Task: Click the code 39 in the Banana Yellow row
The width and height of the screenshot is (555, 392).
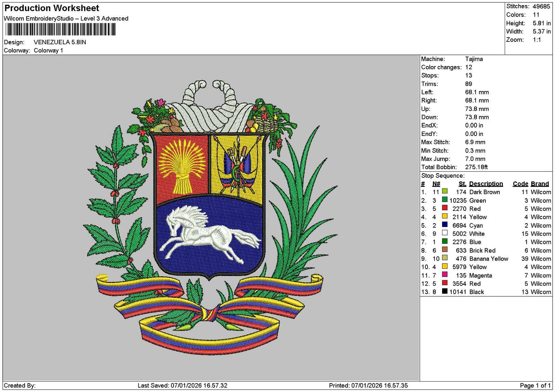Action: click(x=525, y=259)
